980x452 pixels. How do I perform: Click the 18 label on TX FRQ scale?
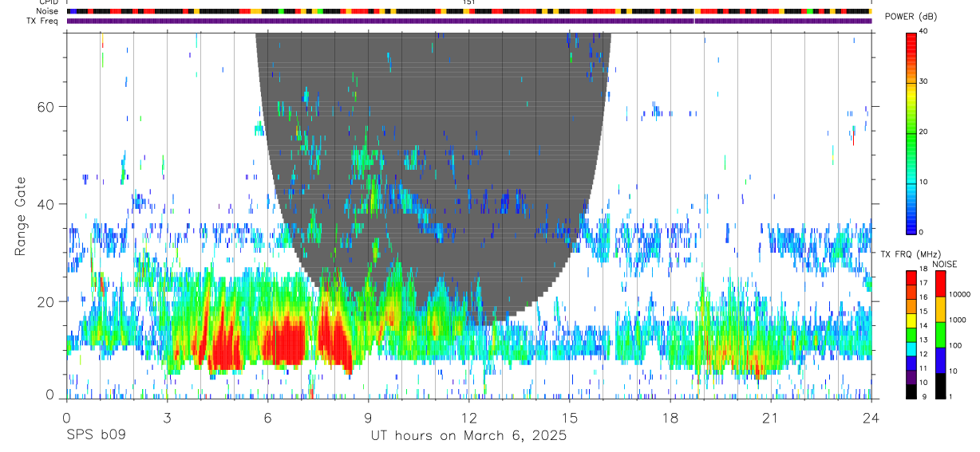[923, 269]
